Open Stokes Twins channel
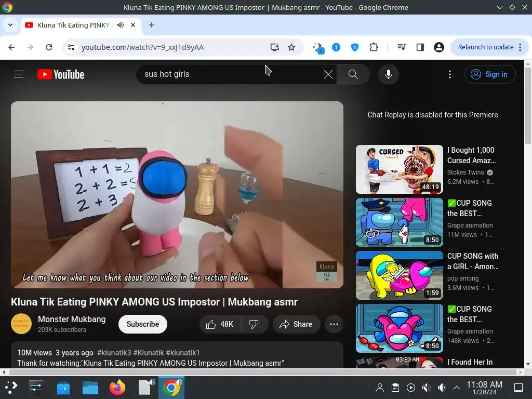The width and height of the screenshot is (532, 399). tap(465, 172)
